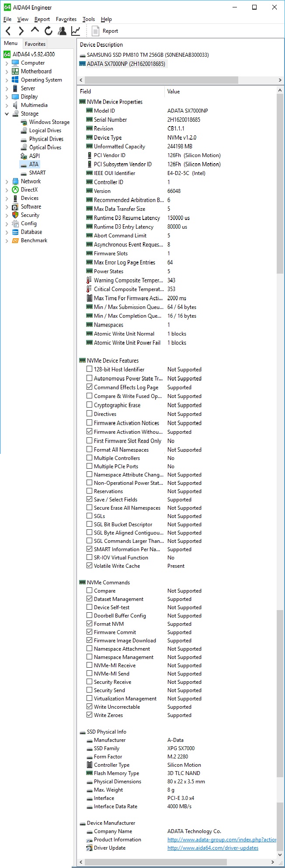
Task: Expand the Computer tree node
Action: [x=7, y=63]
